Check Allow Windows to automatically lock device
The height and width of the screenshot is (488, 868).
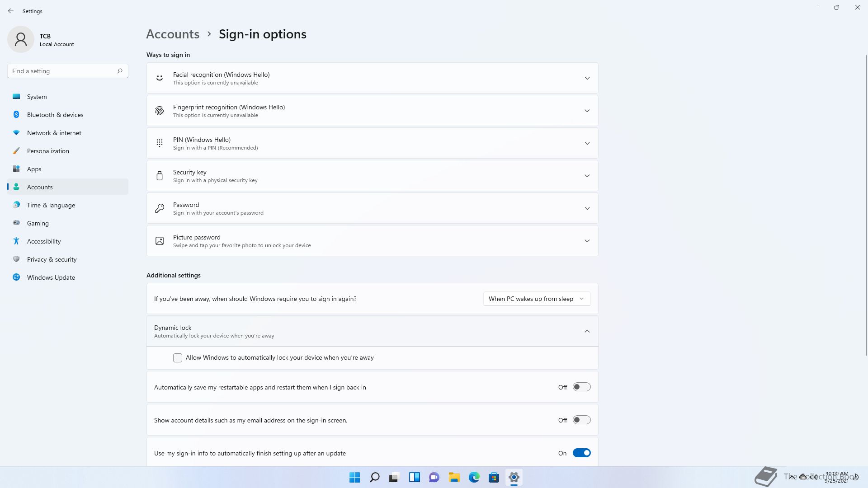178,358
